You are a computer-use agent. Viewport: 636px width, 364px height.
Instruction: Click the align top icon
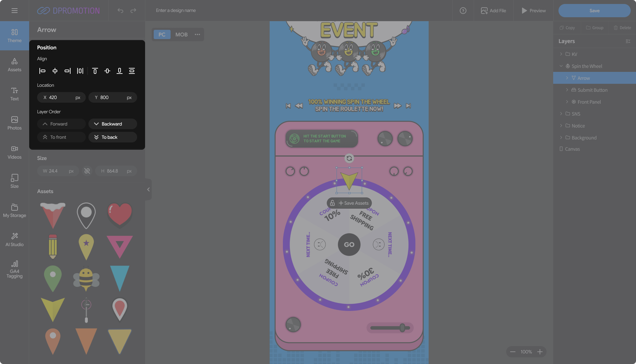pyautogui.click(x=95, y=71)
